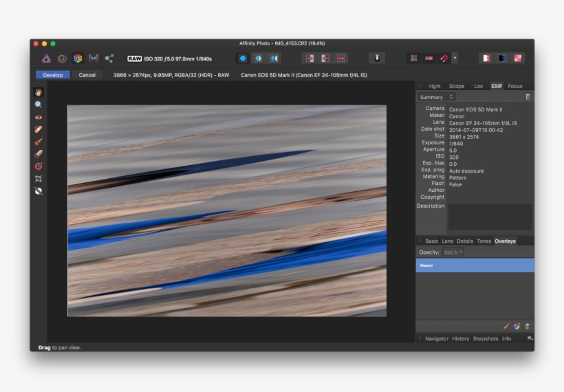Switch to the Photo persona icon
Image resolution: width=564 pixels, height=392 pixels.
pyautogui.click(x=46, y=58)
